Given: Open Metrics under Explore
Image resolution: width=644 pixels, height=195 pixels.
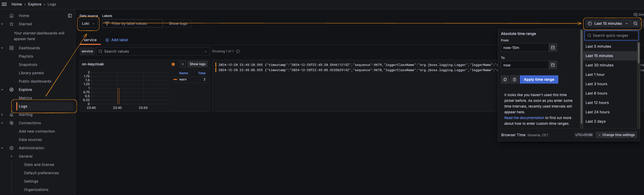Looking at the screenshot, I should point(25,98).
